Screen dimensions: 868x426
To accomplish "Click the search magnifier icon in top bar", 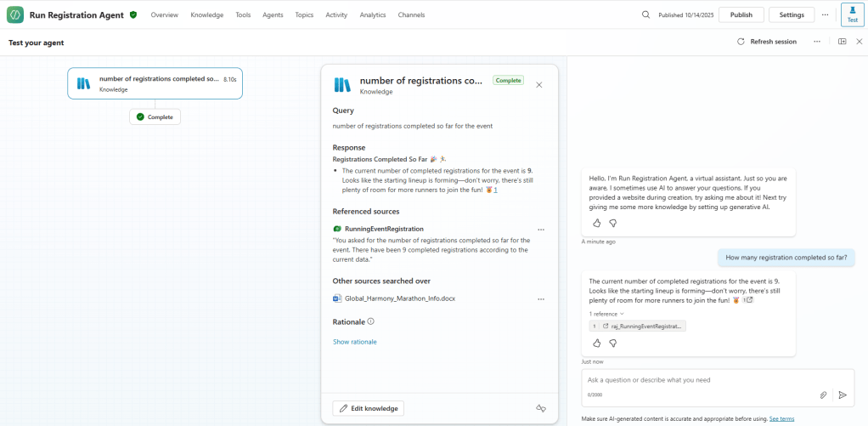I will 645,14.
